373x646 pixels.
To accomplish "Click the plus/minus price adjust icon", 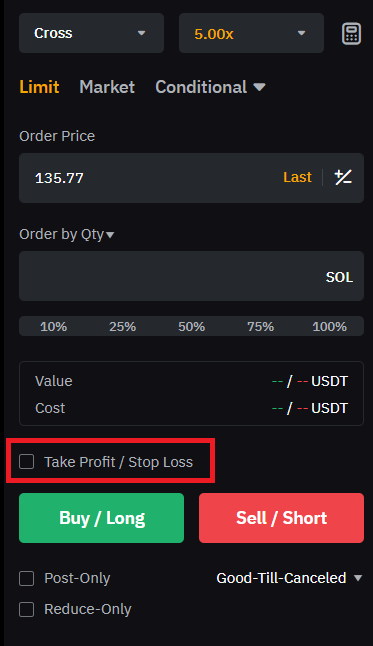I will point(343,178).
